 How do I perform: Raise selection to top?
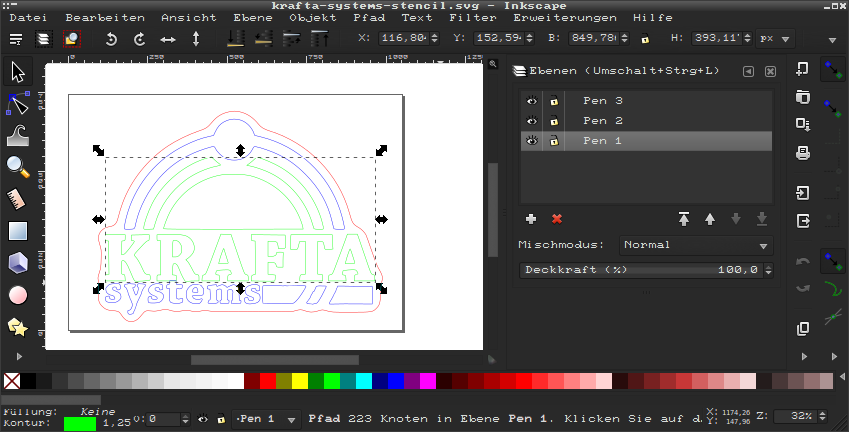pos(320,38)
